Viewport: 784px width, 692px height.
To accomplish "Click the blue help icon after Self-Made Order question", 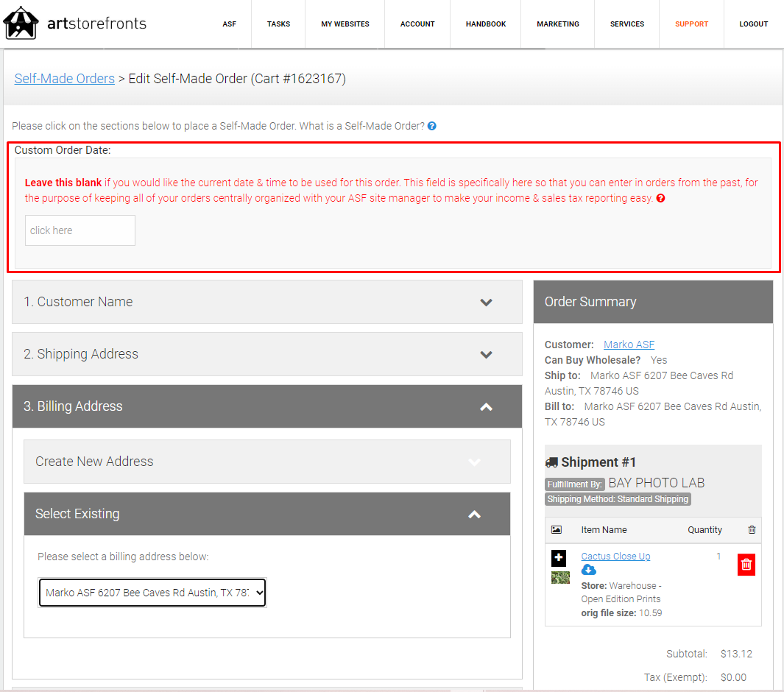I will (432, 126).
